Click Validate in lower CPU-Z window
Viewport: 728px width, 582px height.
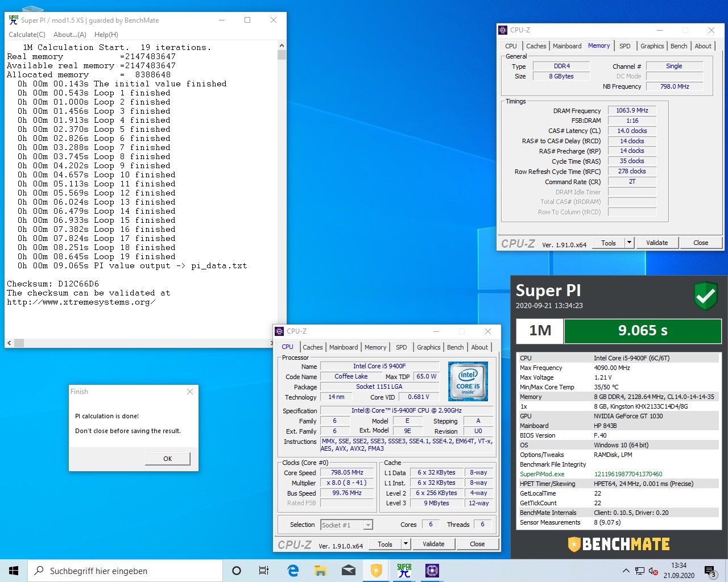(x=433, y=544)
